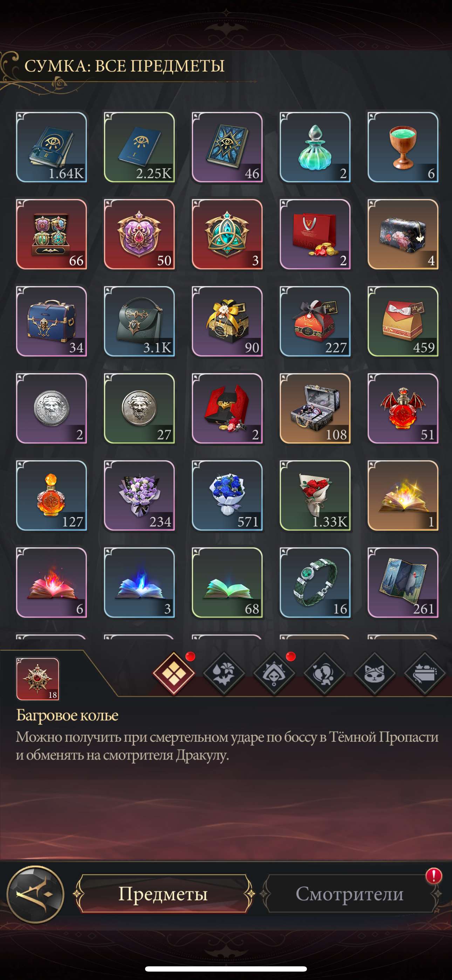452x980 pixels.
Task: Click the Багровое колье item icon
Action: click(38, 679)
